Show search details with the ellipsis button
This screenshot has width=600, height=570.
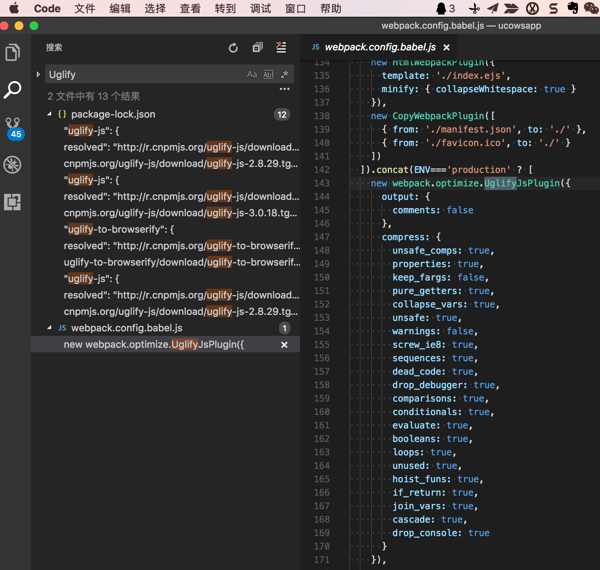coord(284,90)
